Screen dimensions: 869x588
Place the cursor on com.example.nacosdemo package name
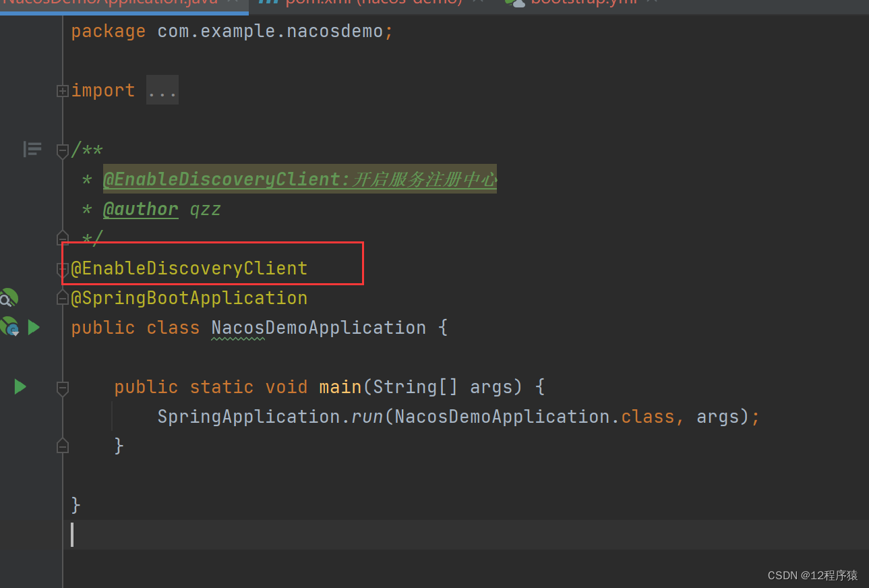point(270,31)
